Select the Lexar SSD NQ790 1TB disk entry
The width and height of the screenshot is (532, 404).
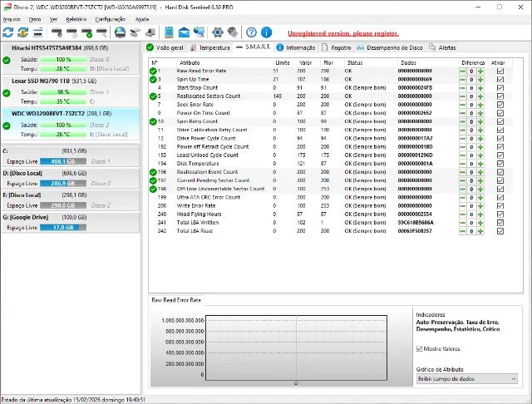[71, 91]
